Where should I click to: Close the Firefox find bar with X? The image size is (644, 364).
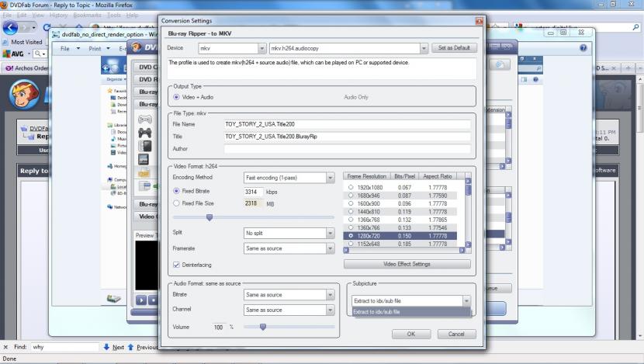(x=5, y=347)
